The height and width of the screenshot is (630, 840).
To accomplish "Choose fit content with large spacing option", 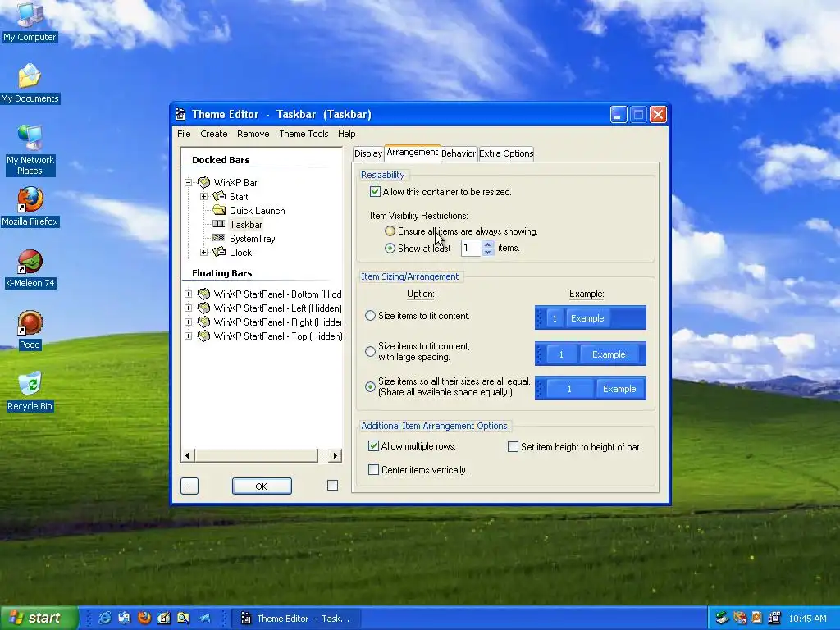I will tap(370, 351).
